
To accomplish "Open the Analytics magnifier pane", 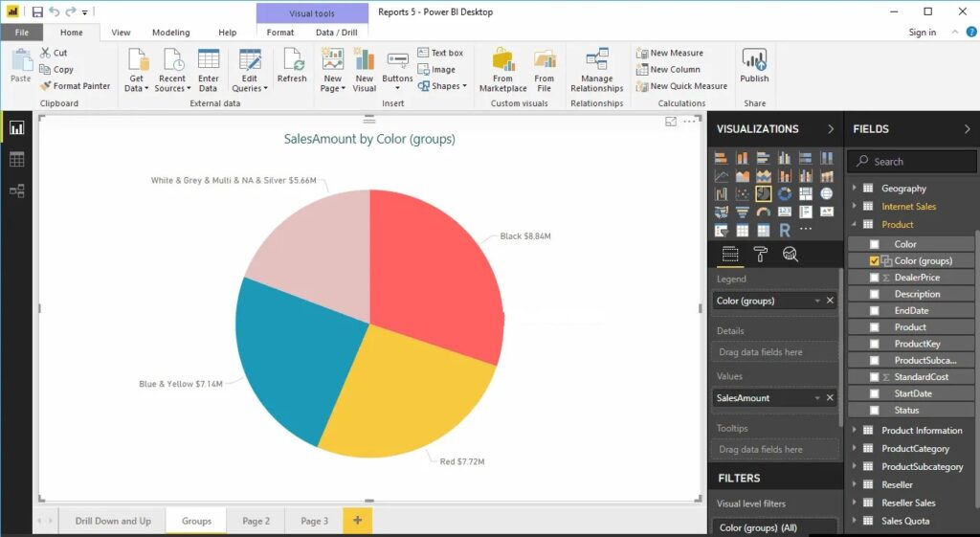I will tap(790, 255).
